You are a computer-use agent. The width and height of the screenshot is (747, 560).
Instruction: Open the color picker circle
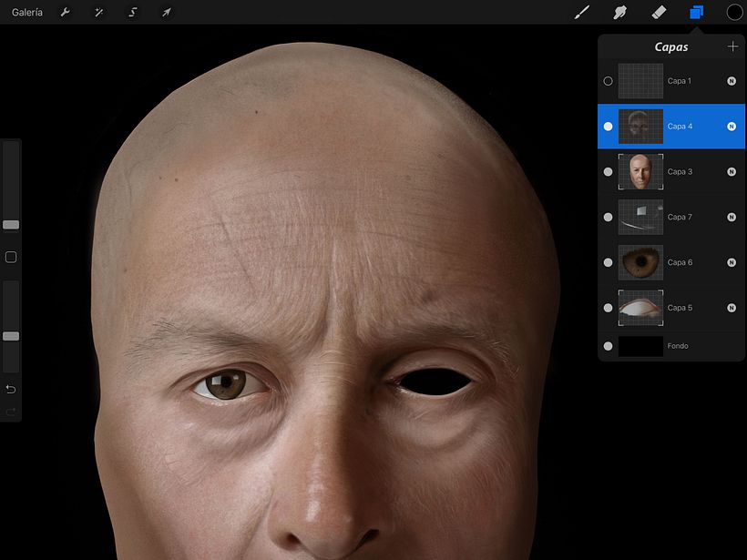point(734,13)
